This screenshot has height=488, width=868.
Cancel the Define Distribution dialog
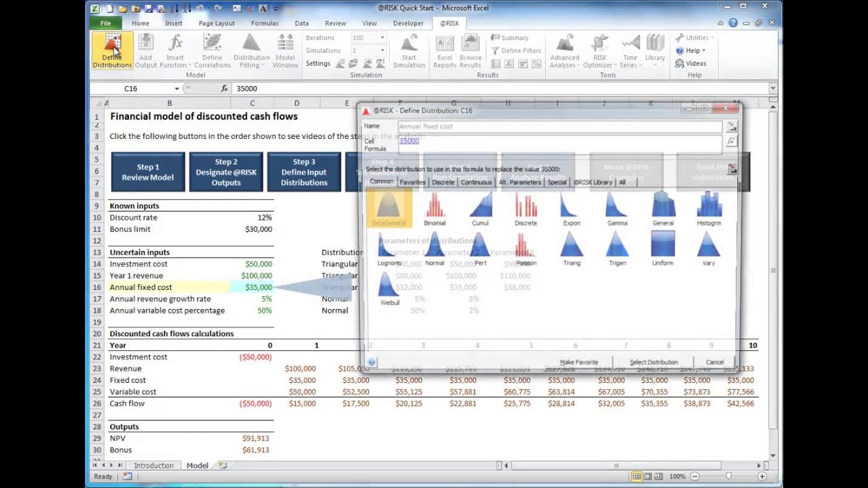[x=715, y=363]
